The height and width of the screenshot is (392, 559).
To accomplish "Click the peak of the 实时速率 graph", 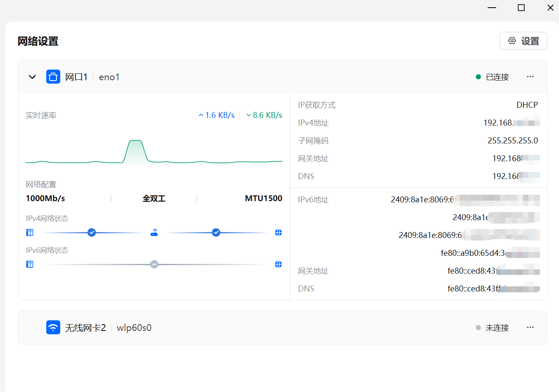I will 135,141.
